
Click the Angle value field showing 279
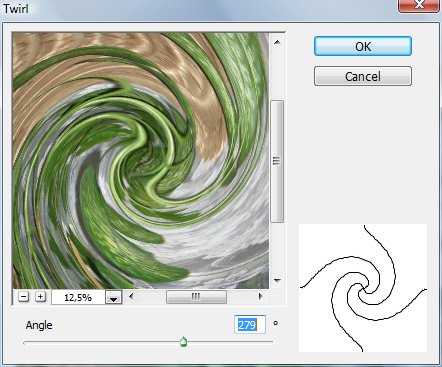click(x=250, y=324)
